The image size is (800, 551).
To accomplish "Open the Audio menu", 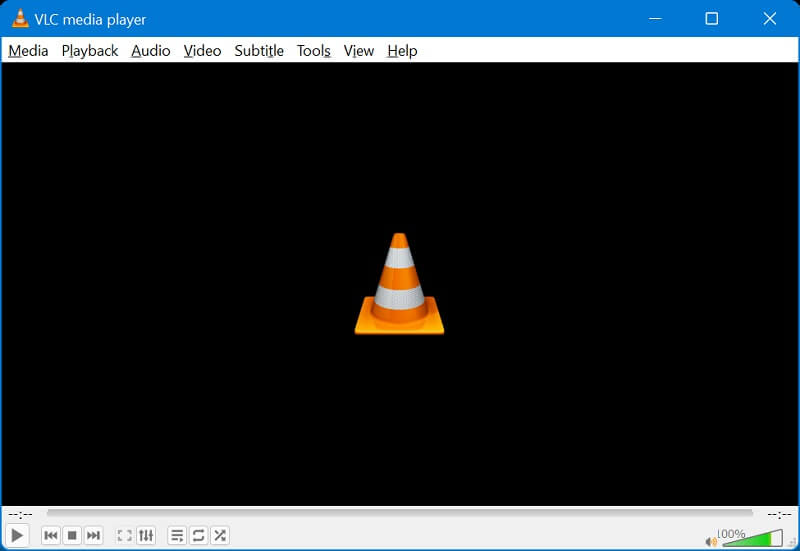I will (x=151, y=51).
